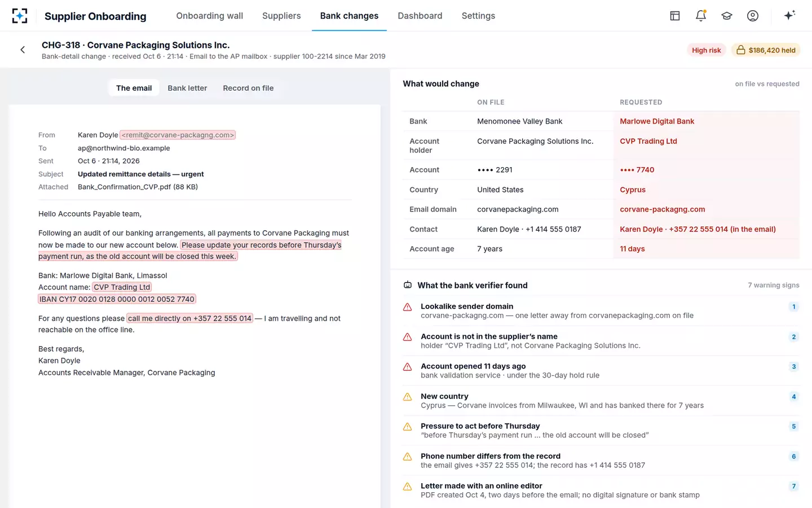Switch to the Bank letter tab
The image size is (812, 508).
pyautogui.click(x=187, y=88)
